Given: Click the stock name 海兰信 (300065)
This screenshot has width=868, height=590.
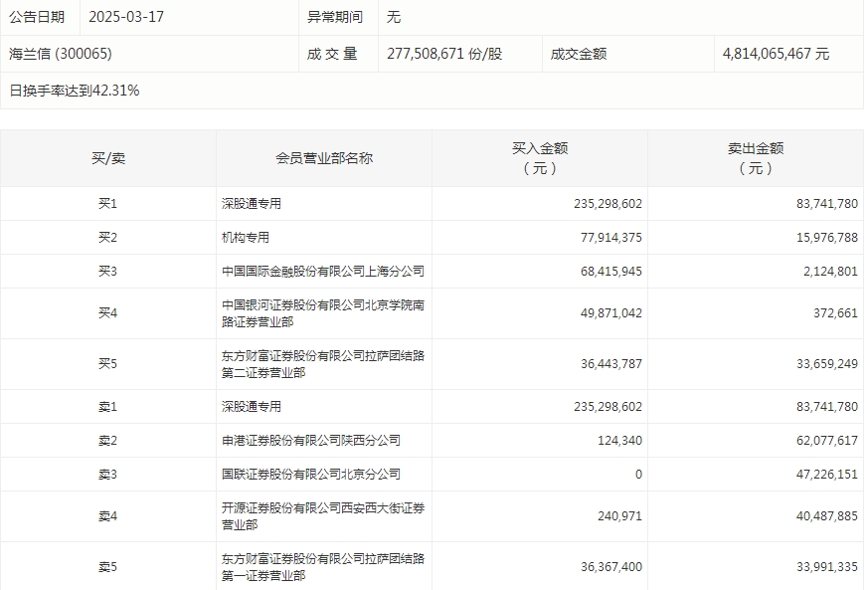Looking at the screenshot, I should [x=60, y=54].
